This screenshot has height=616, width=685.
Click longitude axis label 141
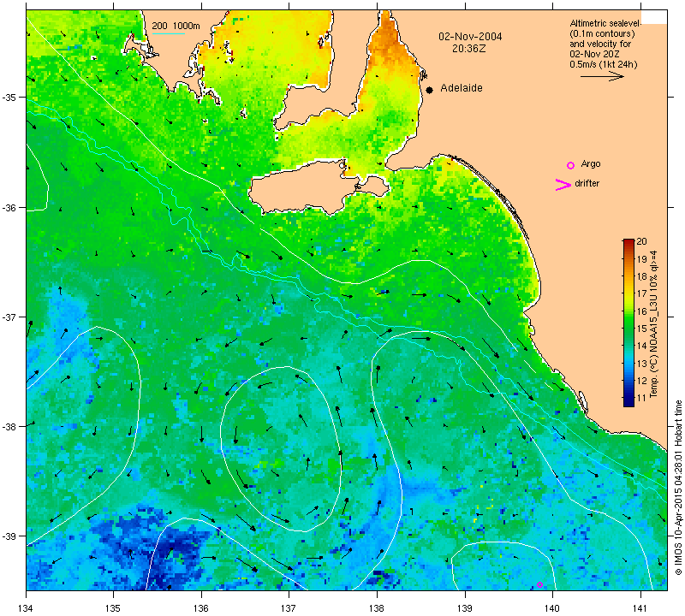pyautogui.click(x=640, y=607)
